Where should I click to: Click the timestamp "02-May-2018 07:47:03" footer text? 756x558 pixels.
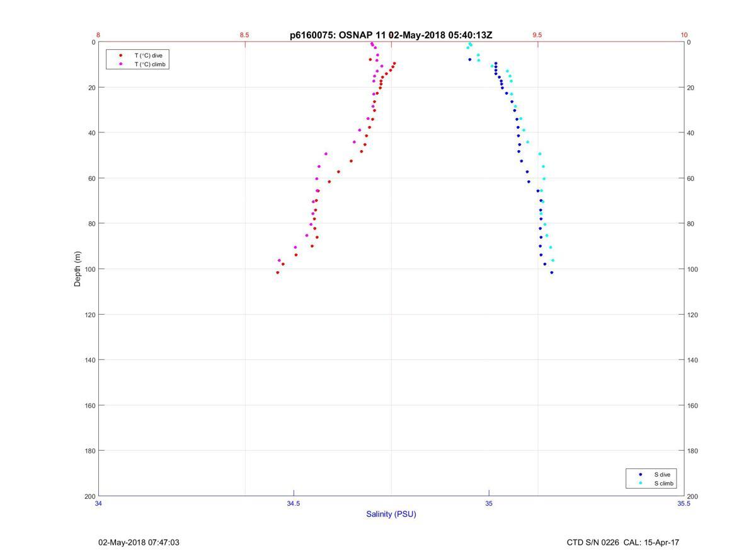(139, 542)
